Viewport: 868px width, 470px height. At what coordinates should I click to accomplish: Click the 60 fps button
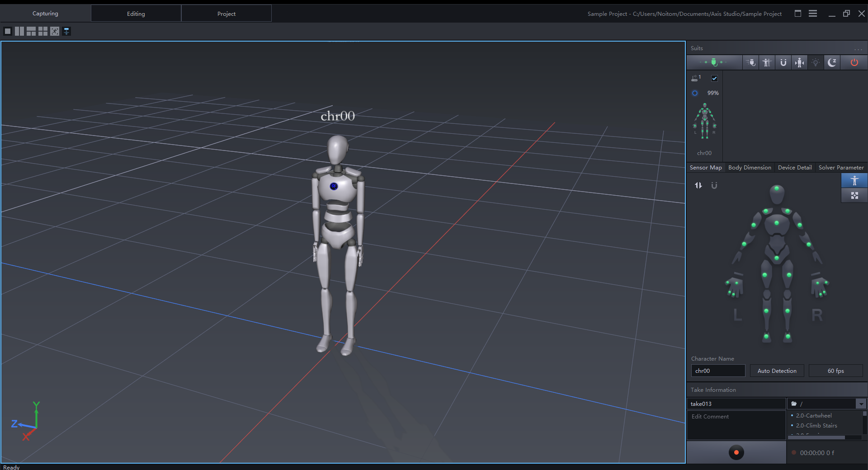[x=836, y=371]
